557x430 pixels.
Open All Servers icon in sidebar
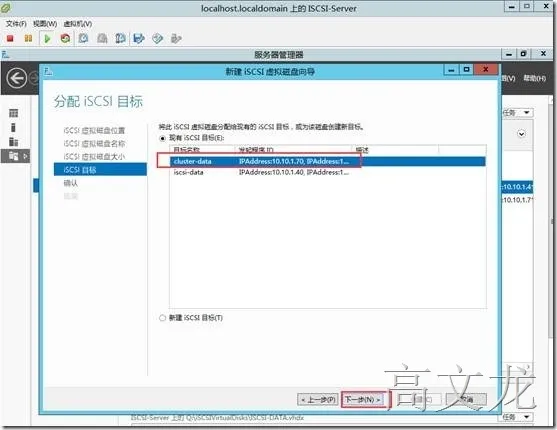pos(13,142)
